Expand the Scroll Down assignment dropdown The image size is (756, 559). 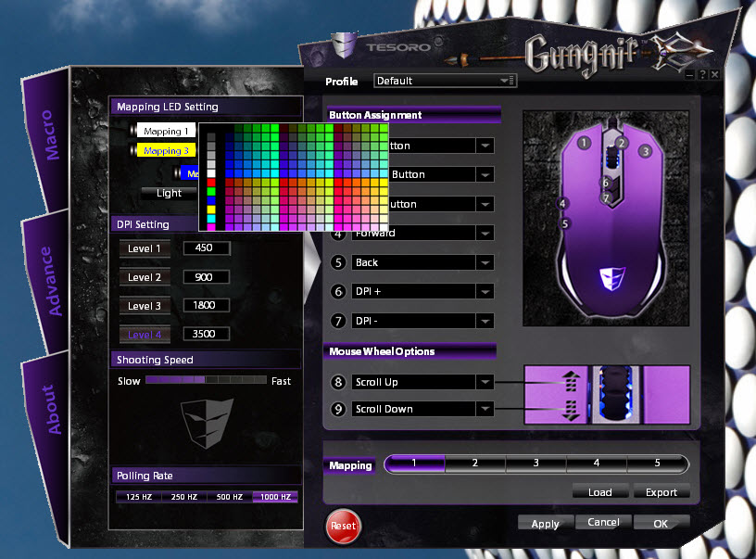(485, 409)
